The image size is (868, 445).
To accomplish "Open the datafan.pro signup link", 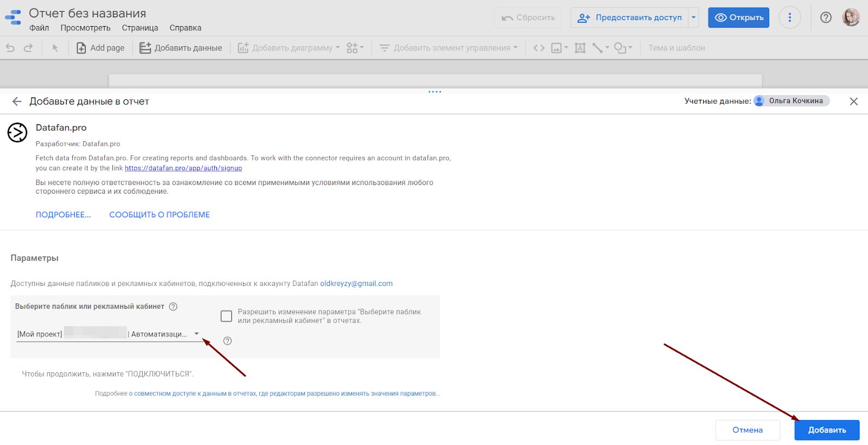I will (x=183, y=168).
